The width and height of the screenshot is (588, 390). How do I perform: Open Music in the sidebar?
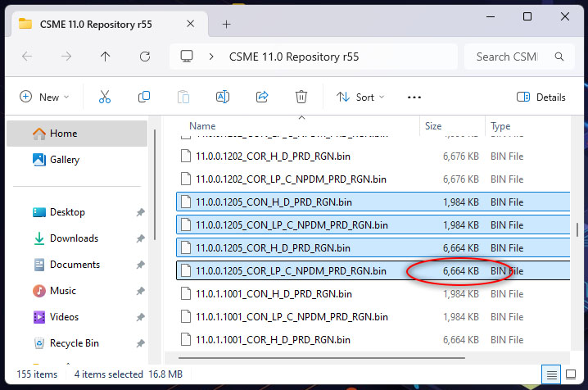[77, 291]
